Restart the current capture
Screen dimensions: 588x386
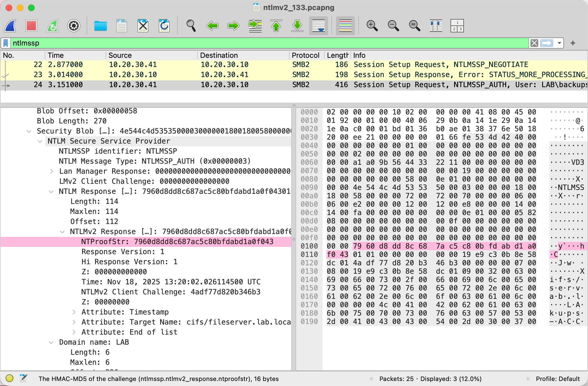click(x=53, y=26)
